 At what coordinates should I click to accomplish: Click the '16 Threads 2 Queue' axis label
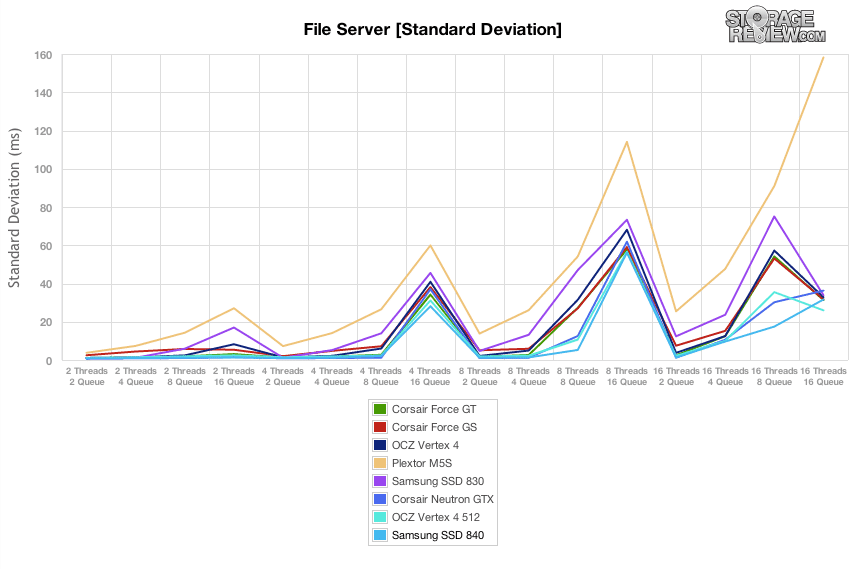click(677, 377)
